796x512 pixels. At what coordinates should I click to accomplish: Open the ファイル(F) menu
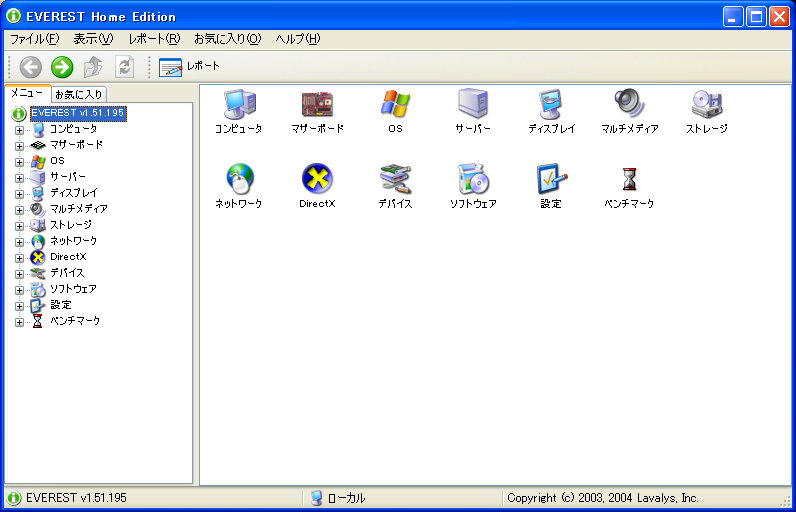point(34,39)
